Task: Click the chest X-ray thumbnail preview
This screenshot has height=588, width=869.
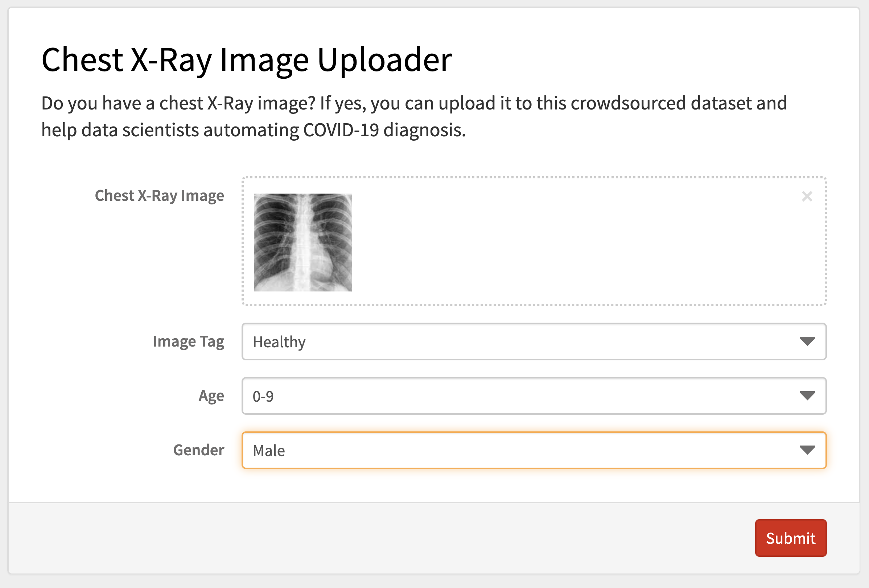Action: (302, 242)
